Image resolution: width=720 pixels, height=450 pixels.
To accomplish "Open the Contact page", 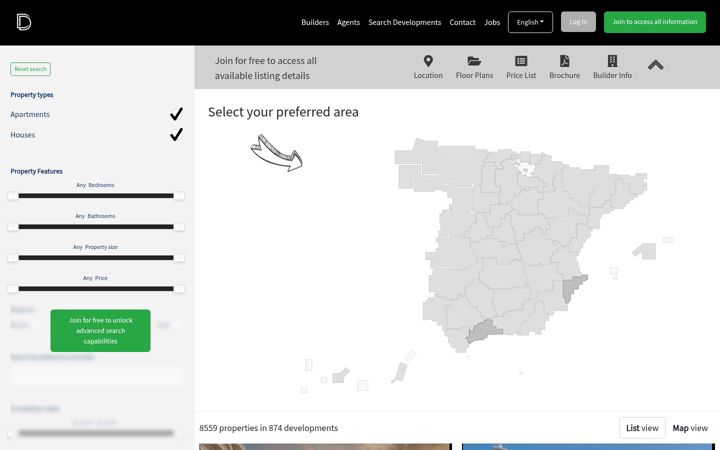I will click(x=462, y=22).
